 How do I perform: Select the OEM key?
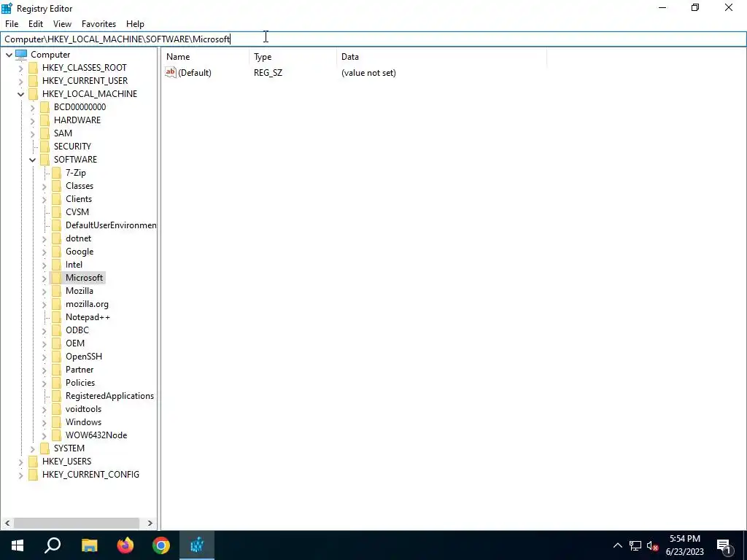click(x=75, y=343)
